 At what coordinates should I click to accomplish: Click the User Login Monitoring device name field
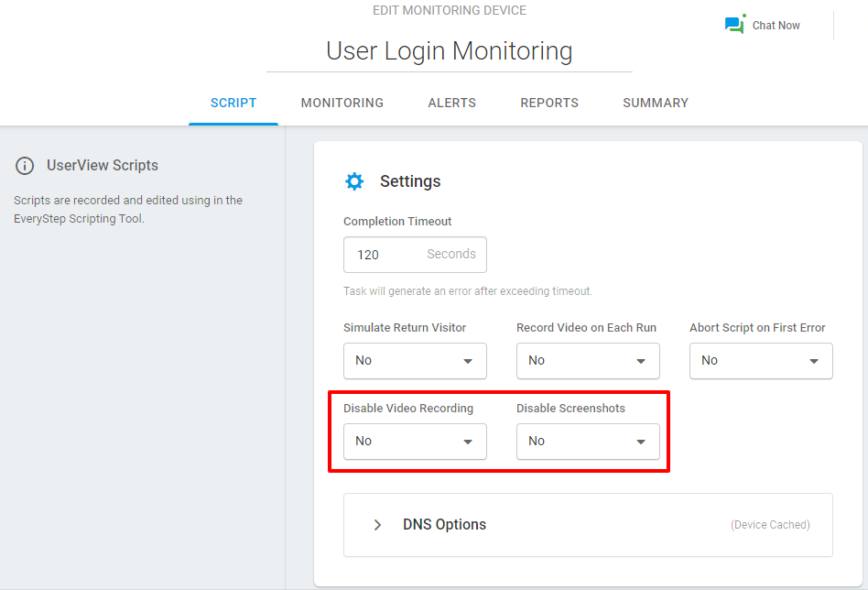coord(449,51)
